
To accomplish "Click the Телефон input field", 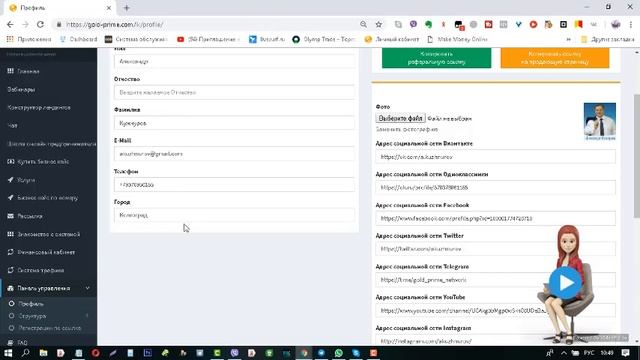I will coord(234,184).
